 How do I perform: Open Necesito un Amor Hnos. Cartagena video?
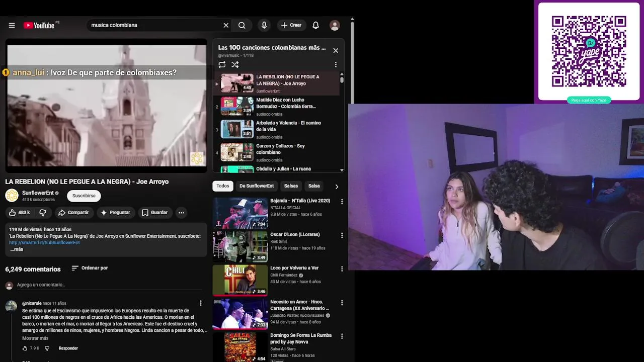(x=300, y=305)
